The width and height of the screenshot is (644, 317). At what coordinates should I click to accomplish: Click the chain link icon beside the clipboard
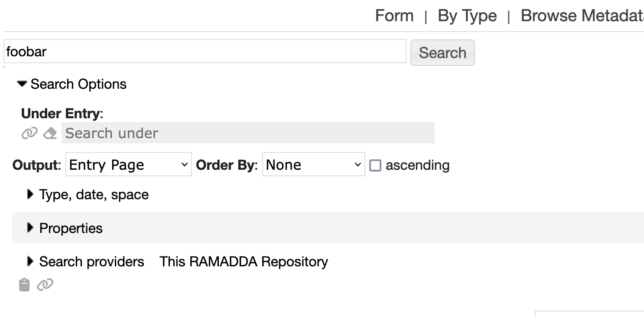(x=45, y=285)
